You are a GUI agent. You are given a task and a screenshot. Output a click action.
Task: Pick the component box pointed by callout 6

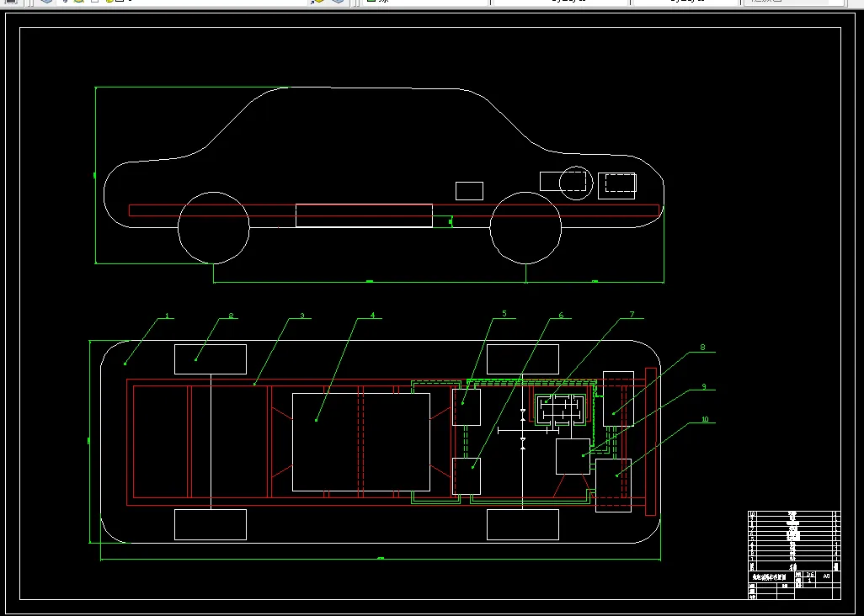pos(467,476)
